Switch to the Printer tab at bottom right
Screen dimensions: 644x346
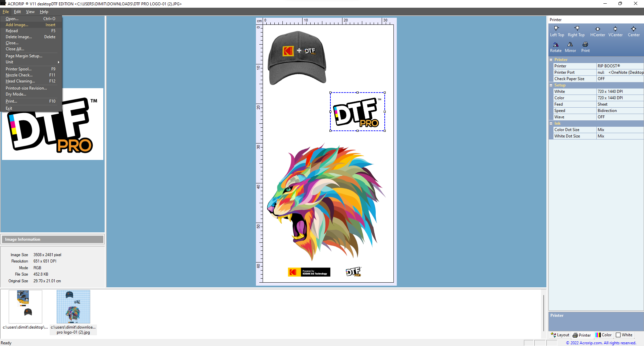(x=582, y=335)
